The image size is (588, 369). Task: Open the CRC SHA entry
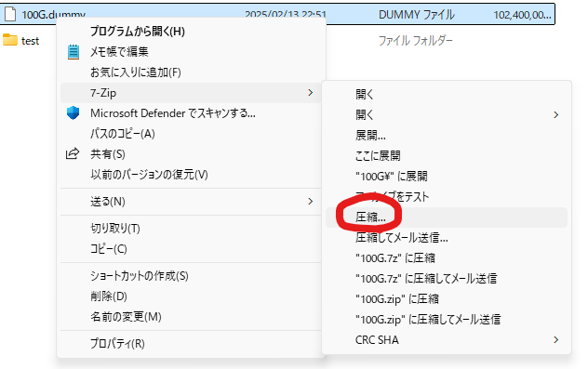[x=447, y=340]
